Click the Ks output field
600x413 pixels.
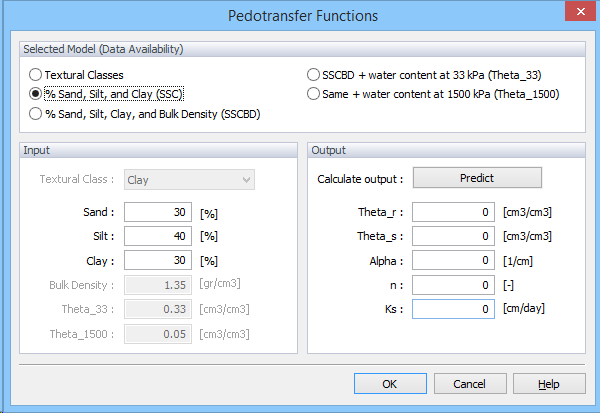click(x=453, y=309)
